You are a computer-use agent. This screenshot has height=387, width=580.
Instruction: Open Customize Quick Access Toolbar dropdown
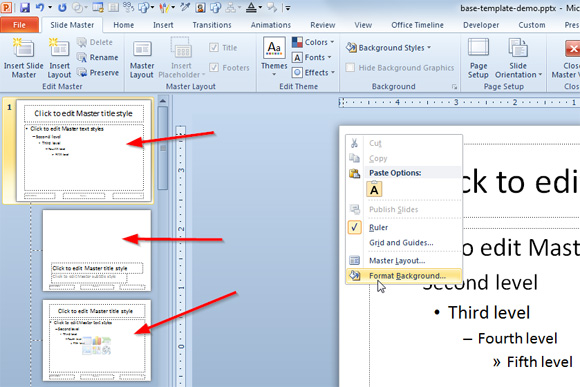pos(287,7)
